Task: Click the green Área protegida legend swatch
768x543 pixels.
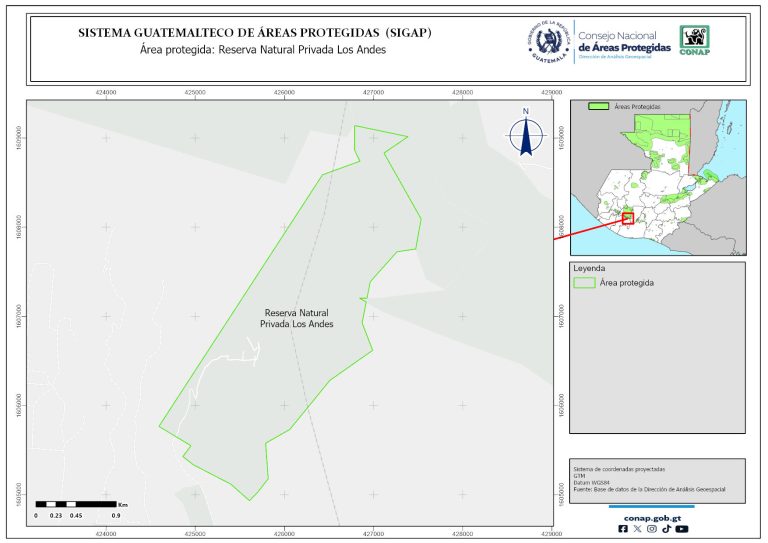Action: pos(583,283)
